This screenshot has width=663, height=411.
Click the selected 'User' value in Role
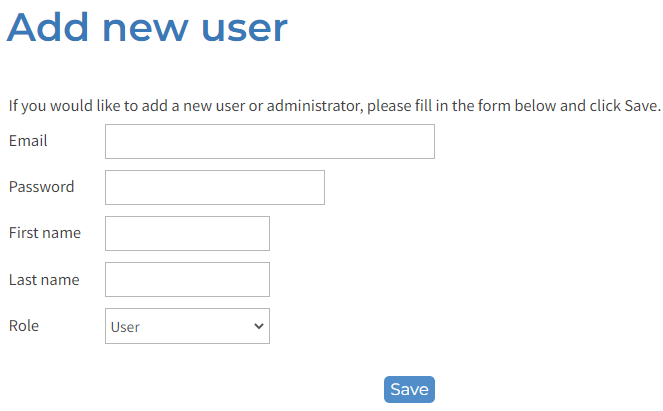click(x=126, y=327)
